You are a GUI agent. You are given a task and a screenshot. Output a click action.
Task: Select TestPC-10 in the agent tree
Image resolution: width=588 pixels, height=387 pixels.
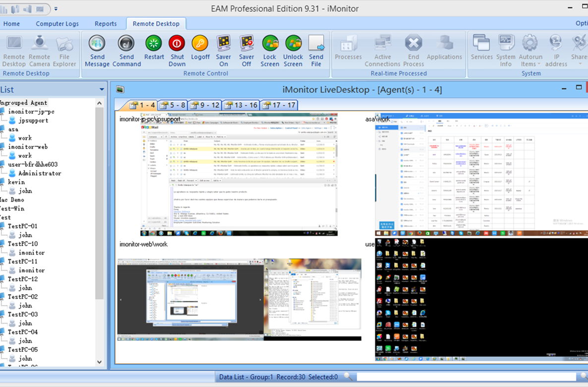[23, 244]
